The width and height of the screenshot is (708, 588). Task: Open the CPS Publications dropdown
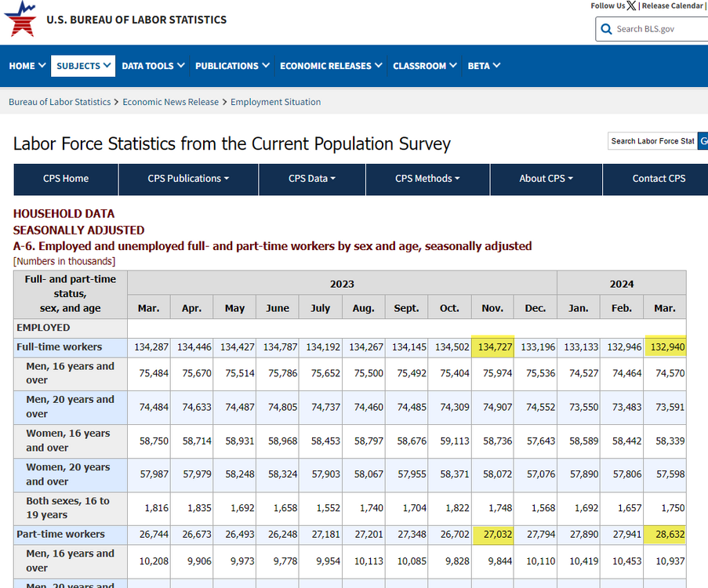(188, 179)
